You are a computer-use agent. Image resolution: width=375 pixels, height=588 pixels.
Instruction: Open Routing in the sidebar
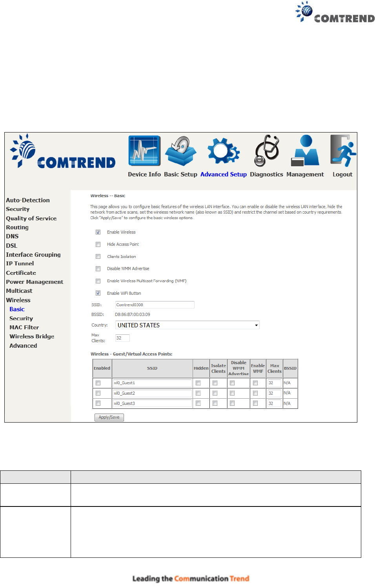click(17, 227)
